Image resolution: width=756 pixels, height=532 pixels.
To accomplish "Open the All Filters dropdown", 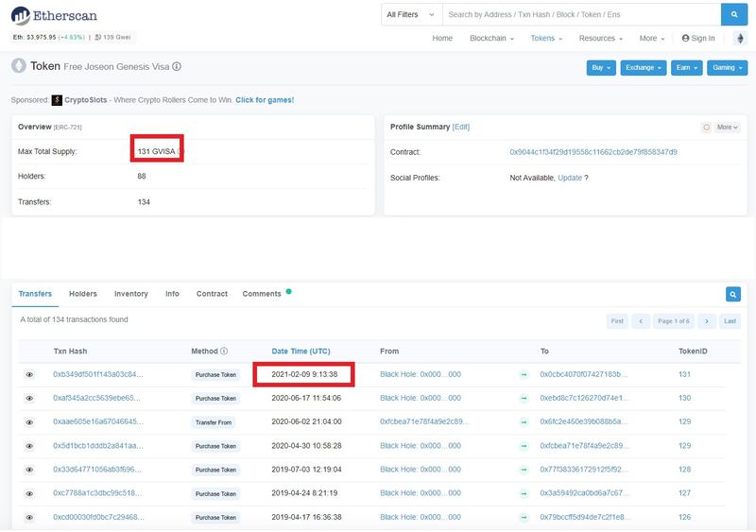I will tap(411, 14).
